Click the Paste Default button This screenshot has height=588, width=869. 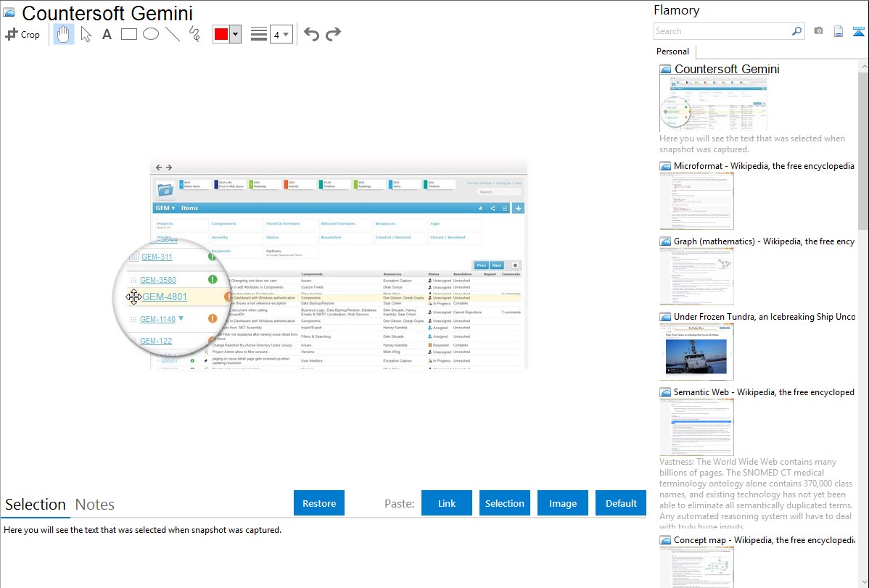621,503
